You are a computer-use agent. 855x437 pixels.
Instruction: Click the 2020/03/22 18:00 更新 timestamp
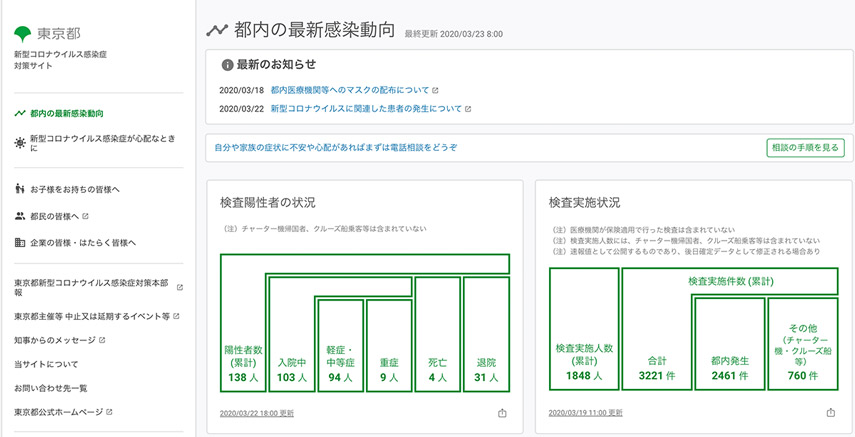256,412
